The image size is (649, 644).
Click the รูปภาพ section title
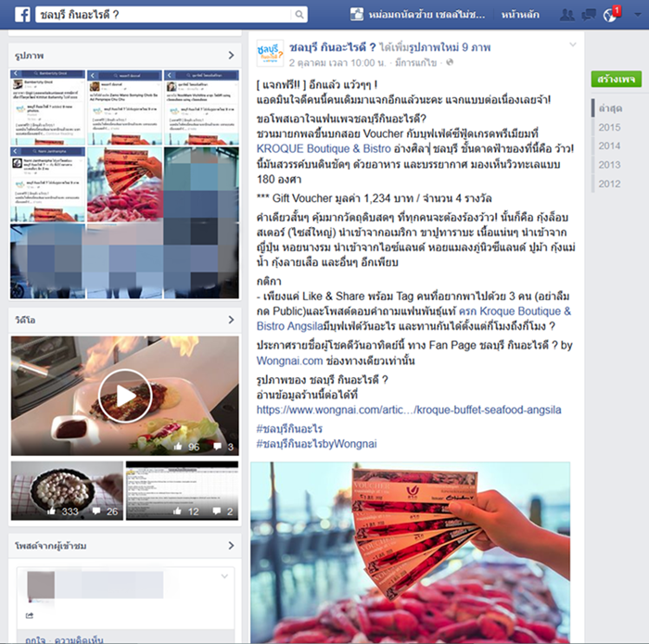30,56
